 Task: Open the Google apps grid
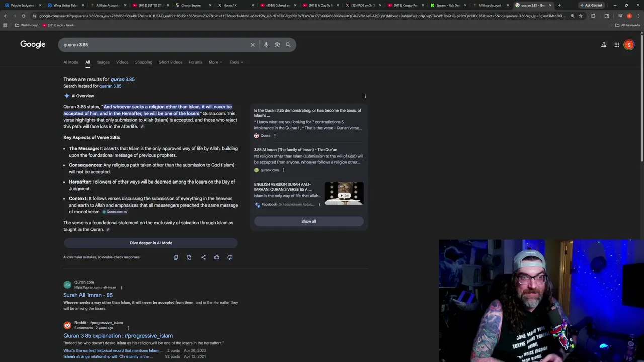[x=617, y=45]
